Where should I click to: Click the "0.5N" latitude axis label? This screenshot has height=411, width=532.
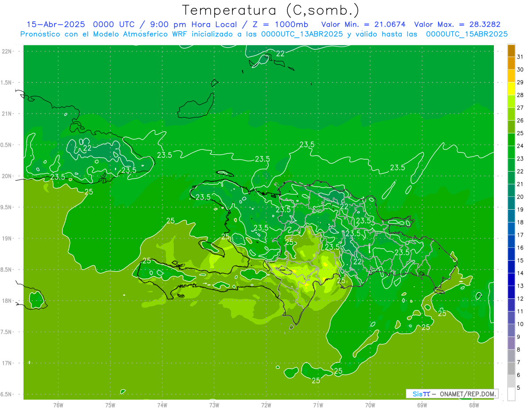click(x=7, y=145)
